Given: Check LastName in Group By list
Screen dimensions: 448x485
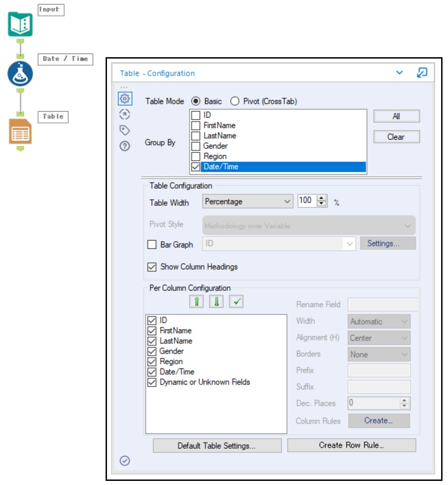Looking at the screenshot, I should pyautogui.click(x=196, y=136).
